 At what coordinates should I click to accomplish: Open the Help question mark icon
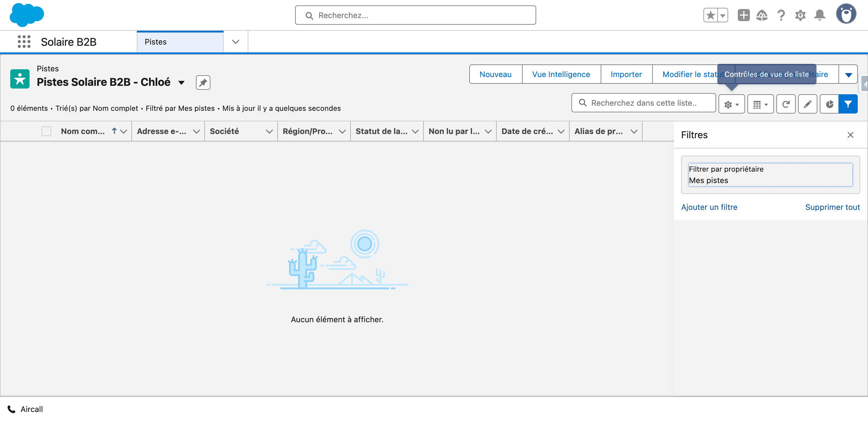(781, 15)
